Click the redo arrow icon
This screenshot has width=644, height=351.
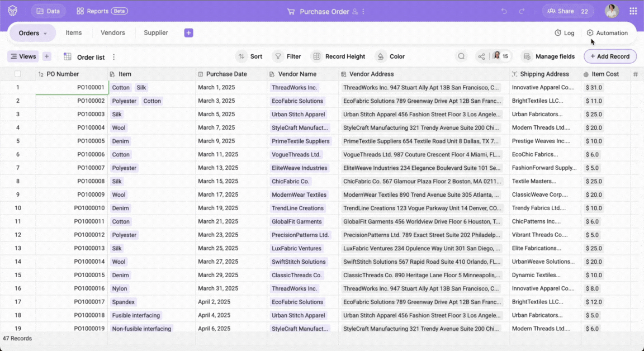click(x=522, y=11)
